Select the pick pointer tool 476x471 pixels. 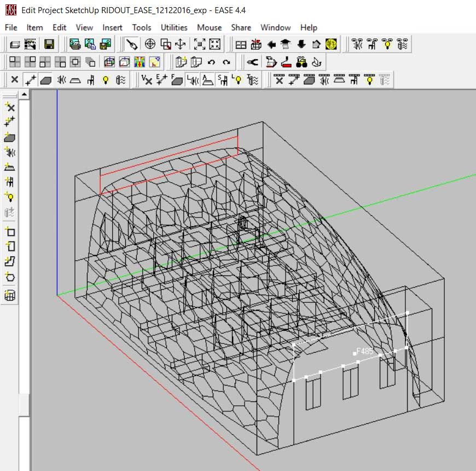pyautogui.click(x=131, y=44)
